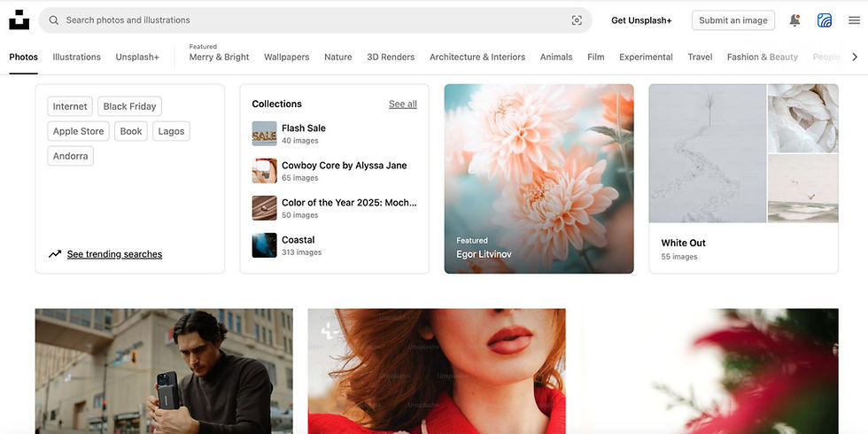Screen dimensions: 868x434
Task: Click the magnifier search icon
Action: tap(54, 20)
